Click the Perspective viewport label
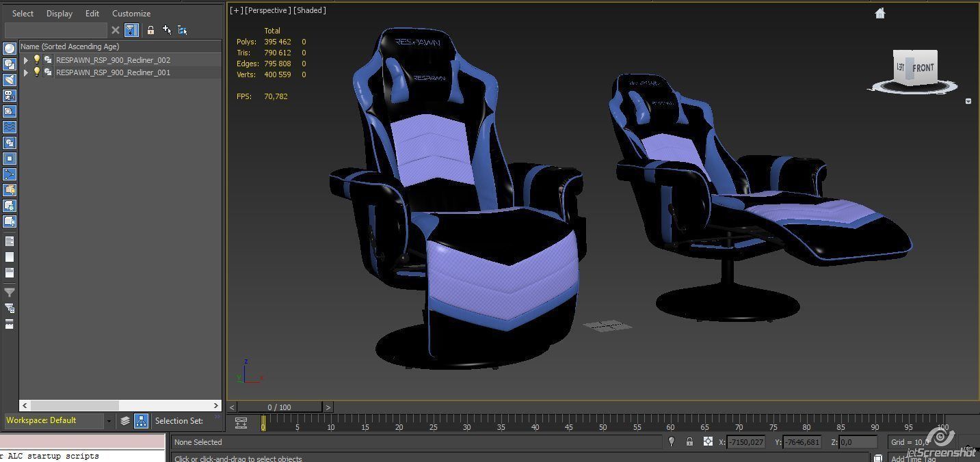 click(x=267, y=10)
